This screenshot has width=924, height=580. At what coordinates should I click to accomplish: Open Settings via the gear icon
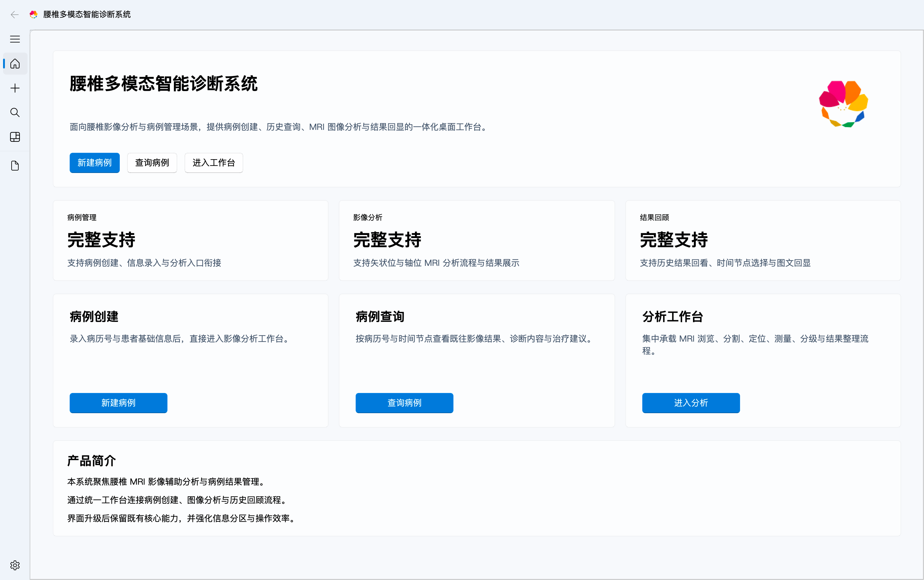tap(15, 565)
